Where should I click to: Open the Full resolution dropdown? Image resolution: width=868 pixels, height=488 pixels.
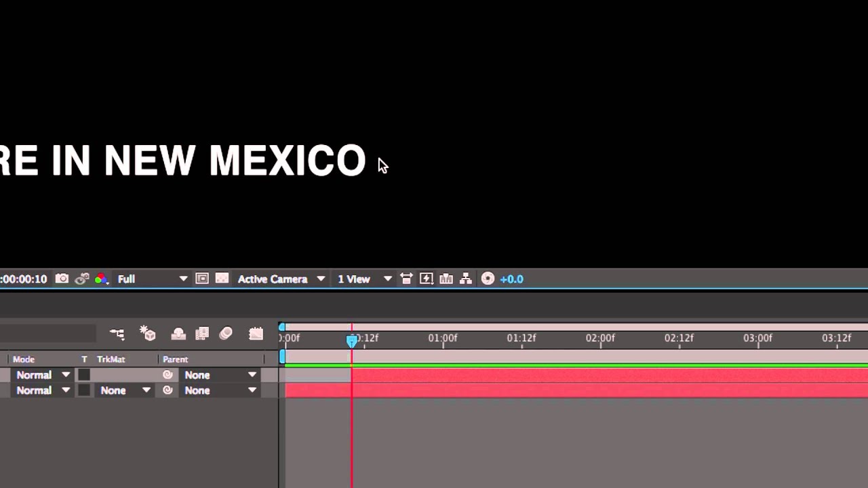[x=152, y=279]
